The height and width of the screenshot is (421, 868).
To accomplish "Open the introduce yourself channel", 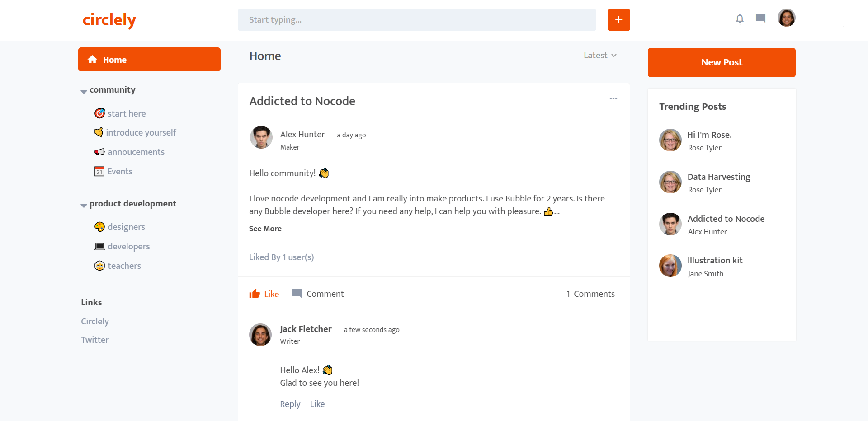I will coord(141,132).
